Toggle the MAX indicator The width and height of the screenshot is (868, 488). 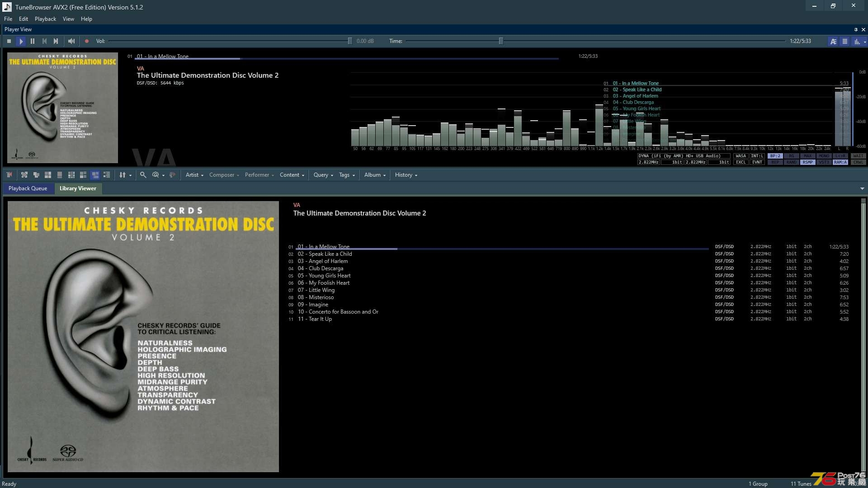pyautogui.click(x=807, y=156)
